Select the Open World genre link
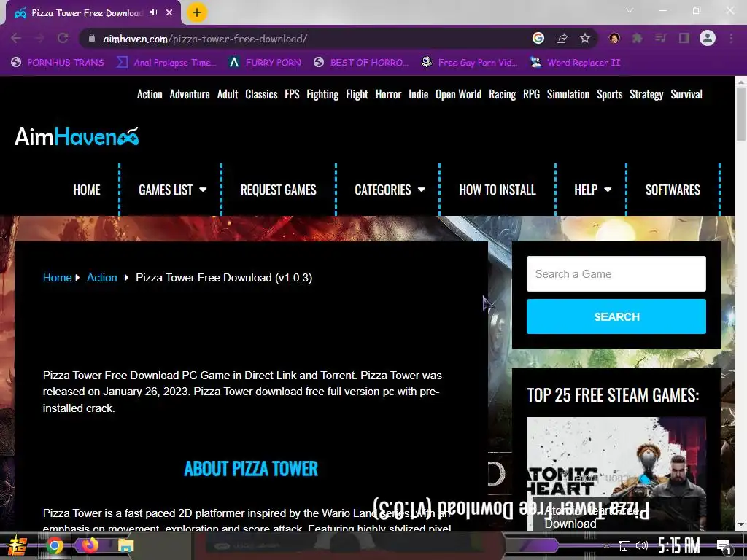Viewport: 747px width, 560px height. point(458,94)
